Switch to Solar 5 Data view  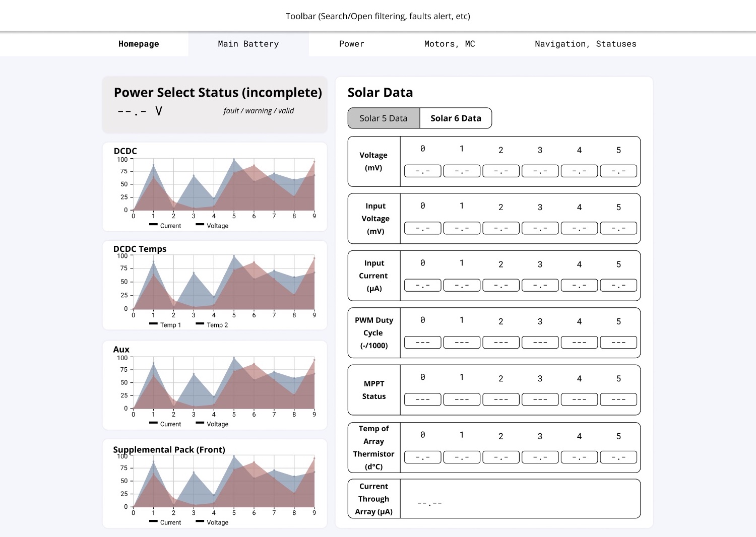(x=384, y=118)
